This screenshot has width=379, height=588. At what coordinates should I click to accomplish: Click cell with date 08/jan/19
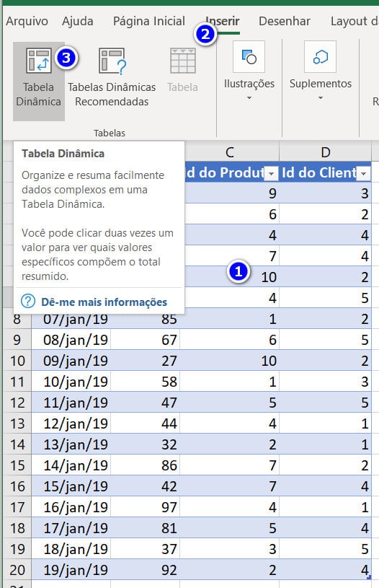point(71,340)
